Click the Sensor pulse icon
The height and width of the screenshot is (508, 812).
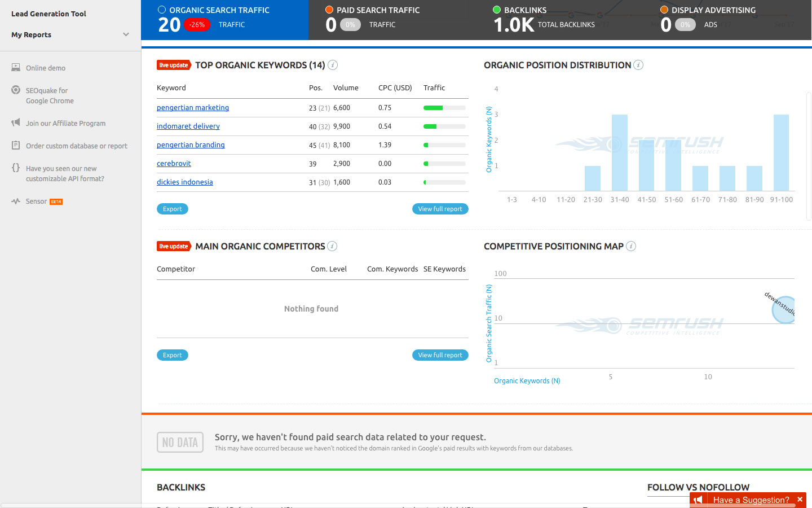[16, 202]
